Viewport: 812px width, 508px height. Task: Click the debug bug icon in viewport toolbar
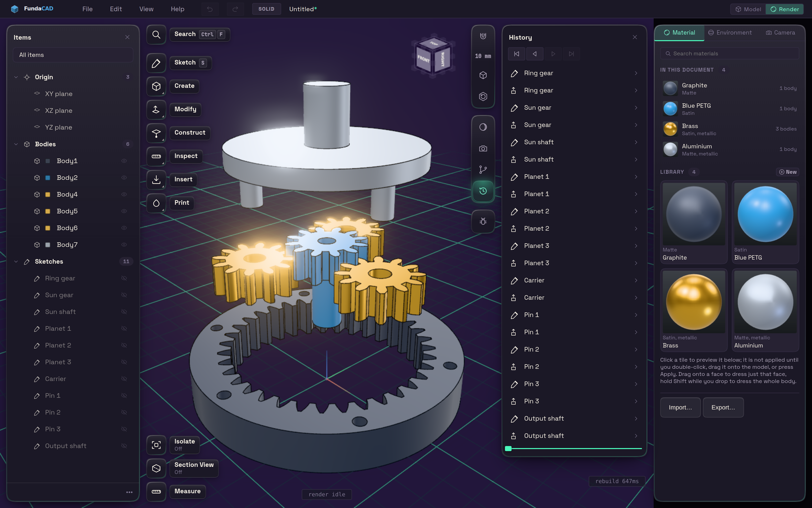[483, 221]
